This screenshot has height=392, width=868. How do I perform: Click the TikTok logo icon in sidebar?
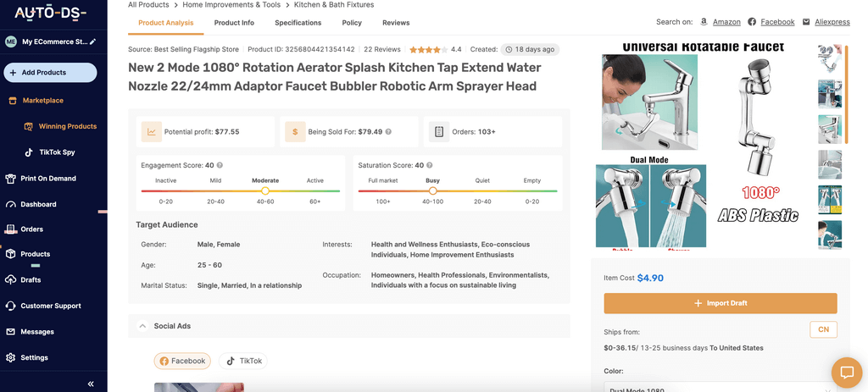[30, 152]
